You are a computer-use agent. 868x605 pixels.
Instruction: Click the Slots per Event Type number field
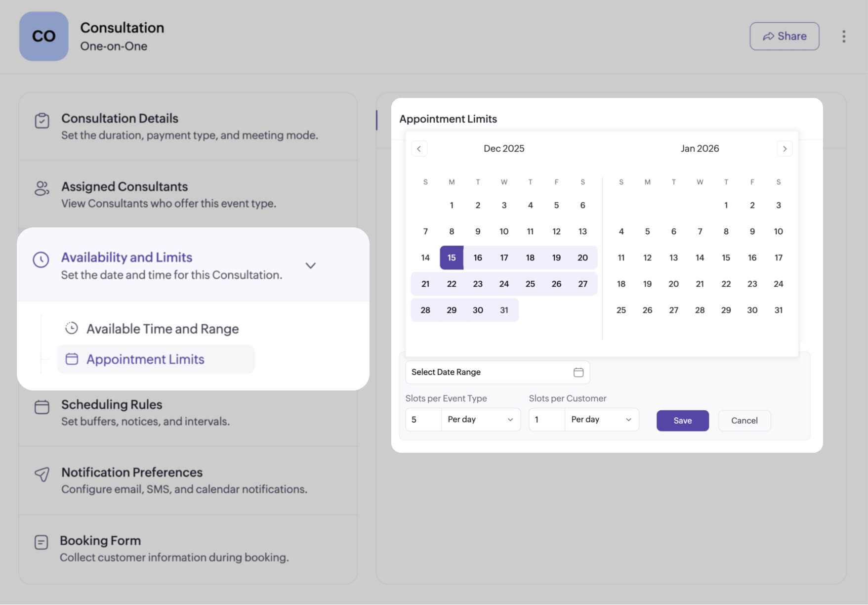click(423, 420)
